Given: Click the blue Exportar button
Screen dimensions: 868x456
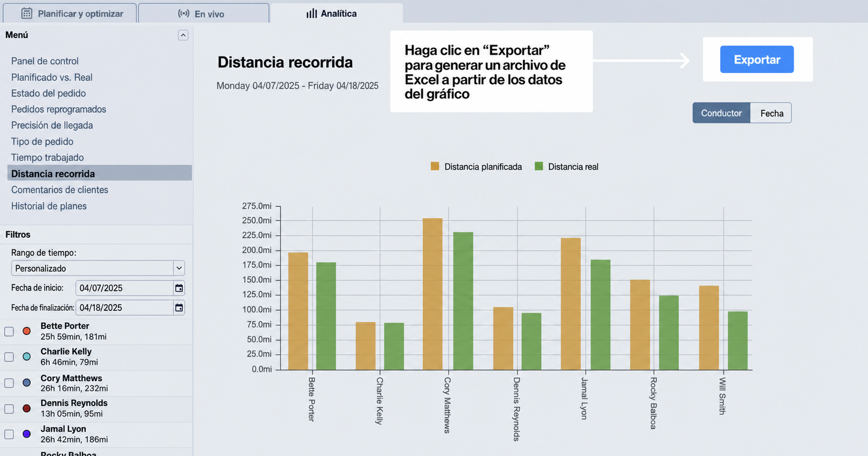Looking at the screenshot, I should [757, 60].
